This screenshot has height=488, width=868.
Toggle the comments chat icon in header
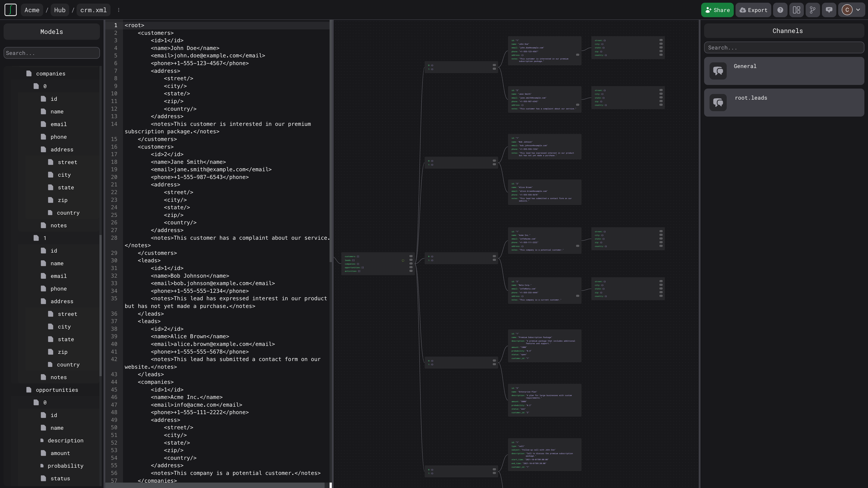click(829, 10)
